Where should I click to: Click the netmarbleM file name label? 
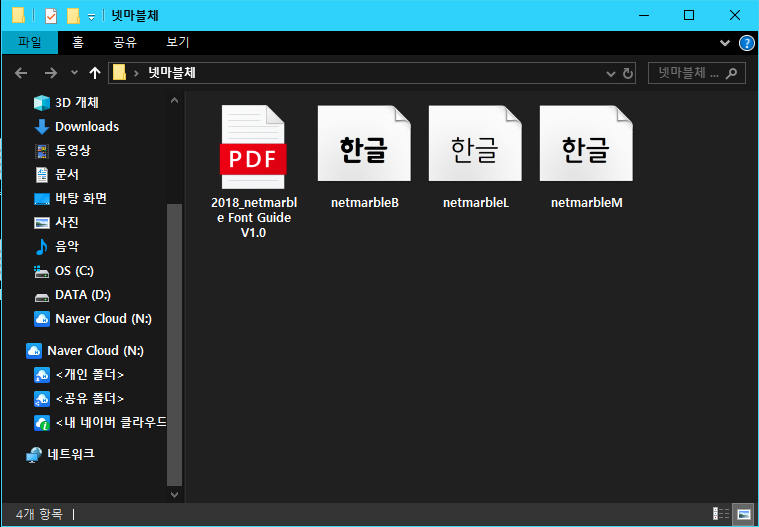tap(587, 203)
